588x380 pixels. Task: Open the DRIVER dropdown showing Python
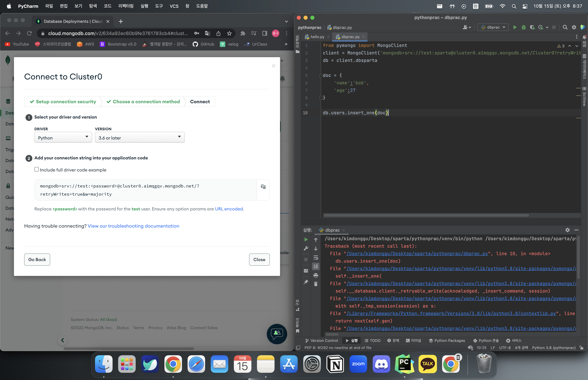(x=63, y=137)
